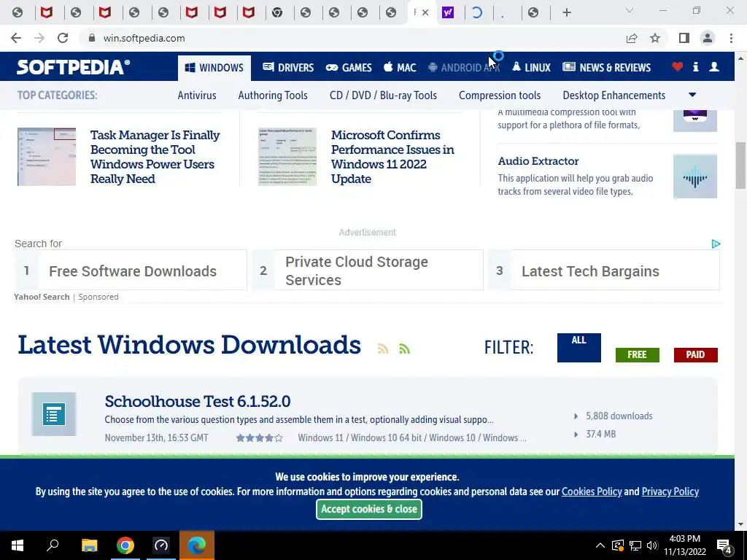Open the Windows Start menu
The width and height of the screenshot is (747, 560).
[x=18, y=545]
